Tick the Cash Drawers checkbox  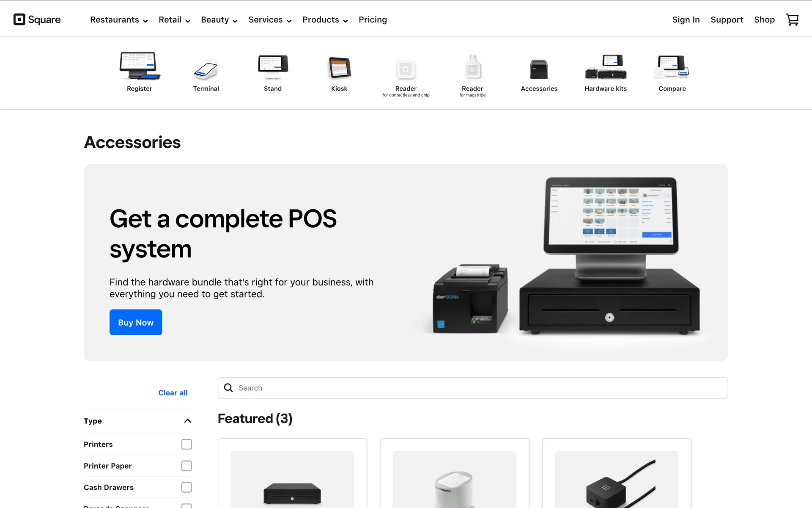[187, 487]
